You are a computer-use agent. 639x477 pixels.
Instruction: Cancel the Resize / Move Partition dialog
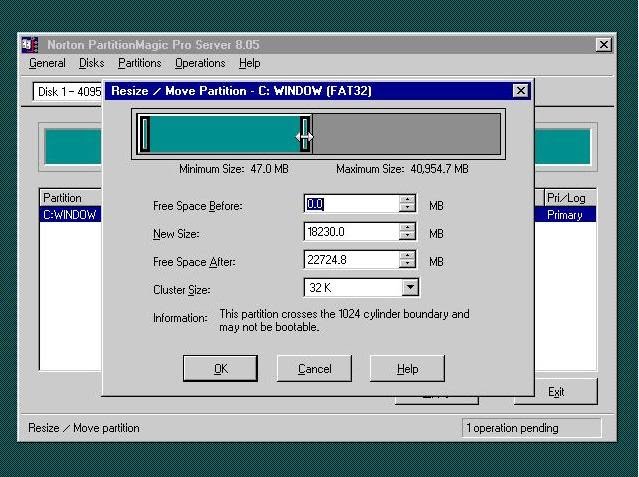pos(314,369)
